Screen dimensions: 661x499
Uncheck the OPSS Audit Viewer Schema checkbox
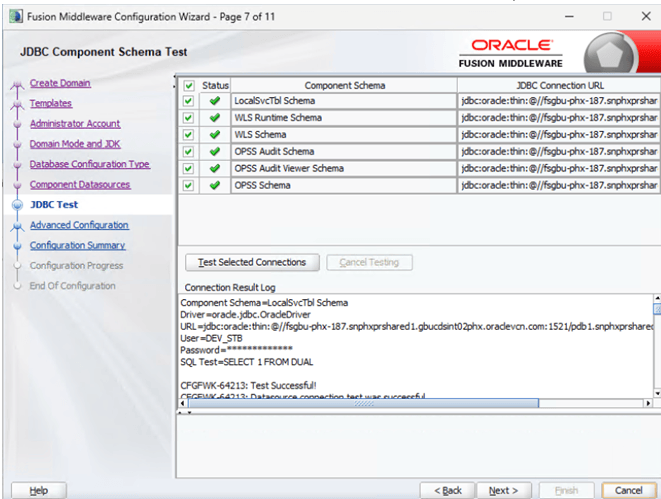tap(188, 169)
